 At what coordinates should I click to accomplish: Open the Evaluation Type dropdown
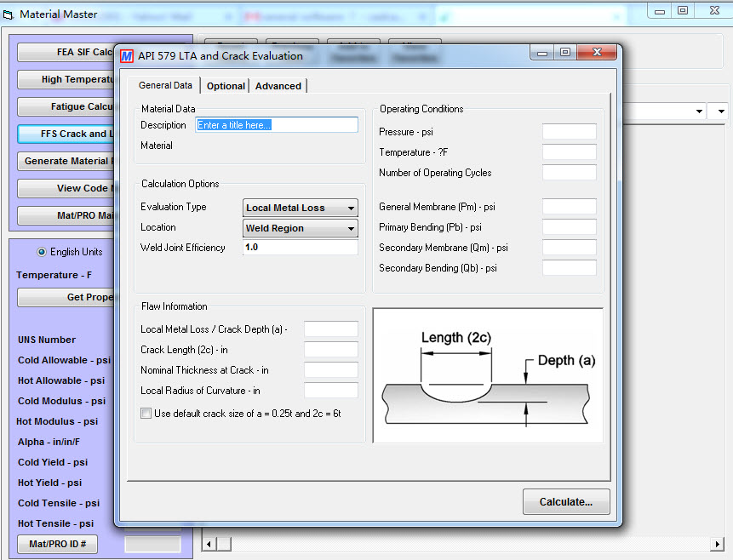point(301,208)
